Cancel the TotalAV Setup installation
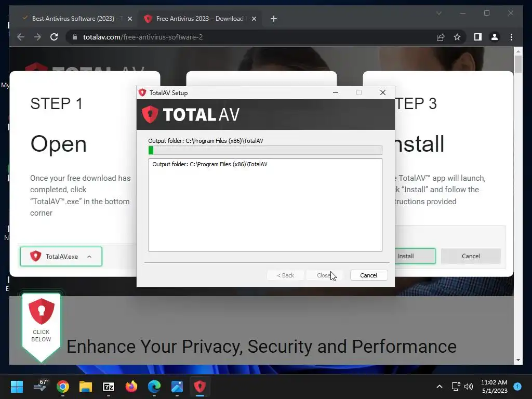 (368, 275)
